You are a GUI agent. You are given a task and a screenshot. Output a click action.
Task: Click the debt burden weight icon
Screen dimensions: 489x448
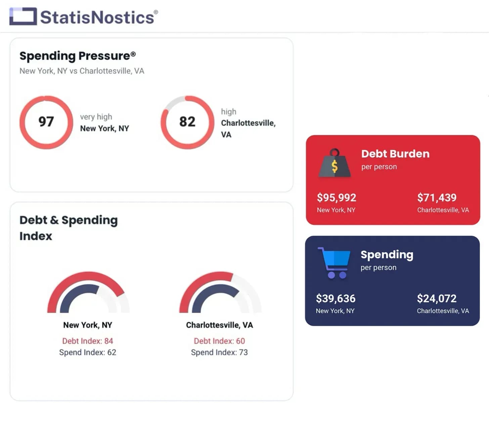click(x=334, y=163)
